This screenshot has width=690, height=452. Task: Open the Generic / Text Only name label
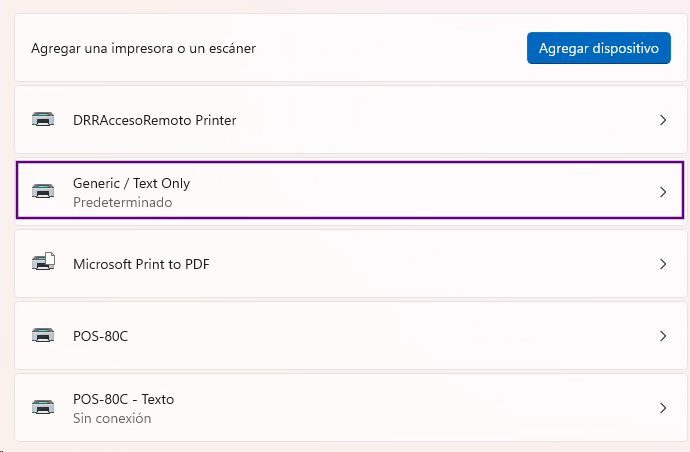click(131, 184)
